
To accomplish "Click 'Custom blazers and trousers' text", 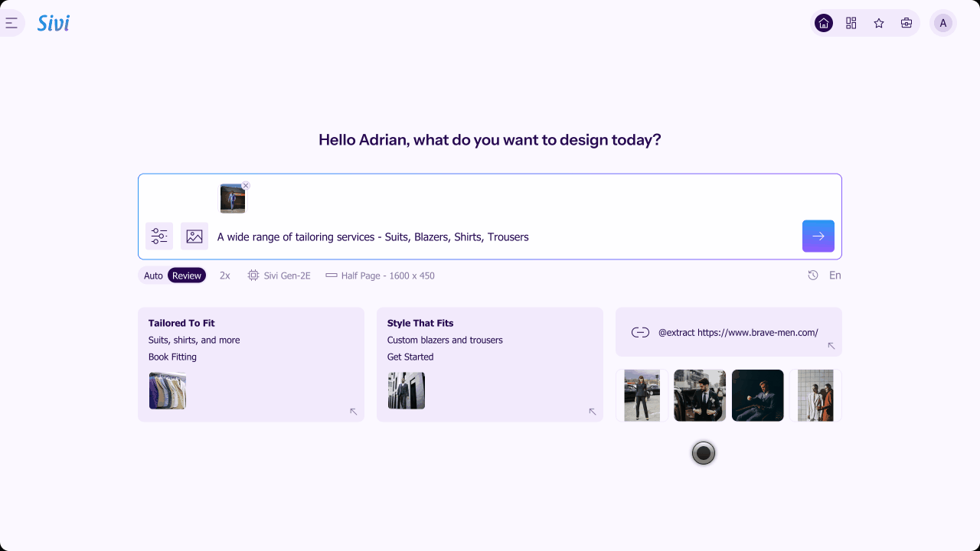I will 445,340.
